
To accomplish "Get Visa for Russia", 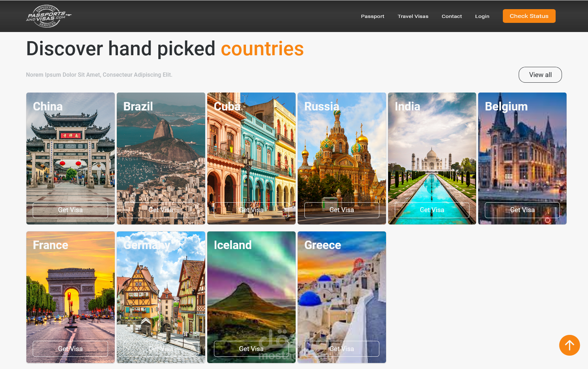I will click(342, 210).
